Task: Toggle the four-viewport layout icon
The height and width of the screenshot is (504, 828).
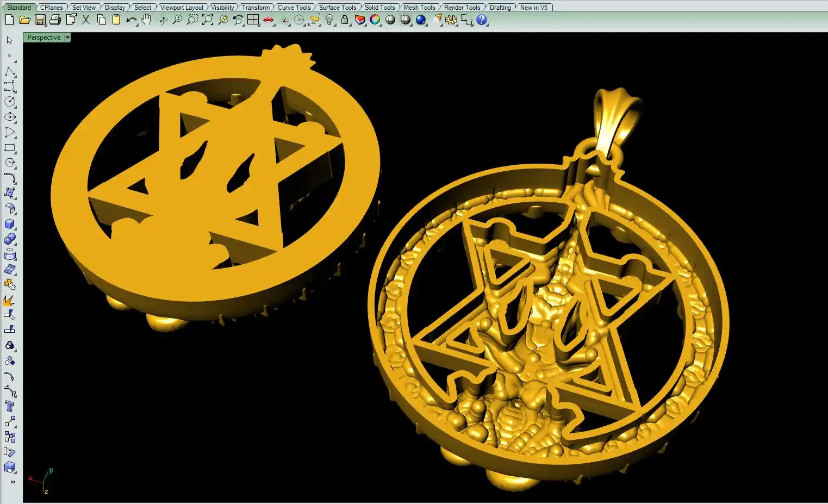Action: tap(253, 20)
